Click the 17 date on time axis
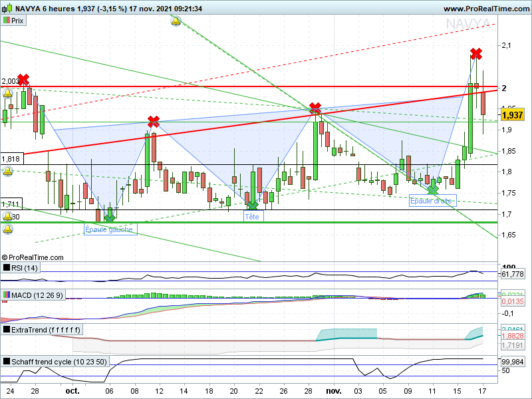 482,390
